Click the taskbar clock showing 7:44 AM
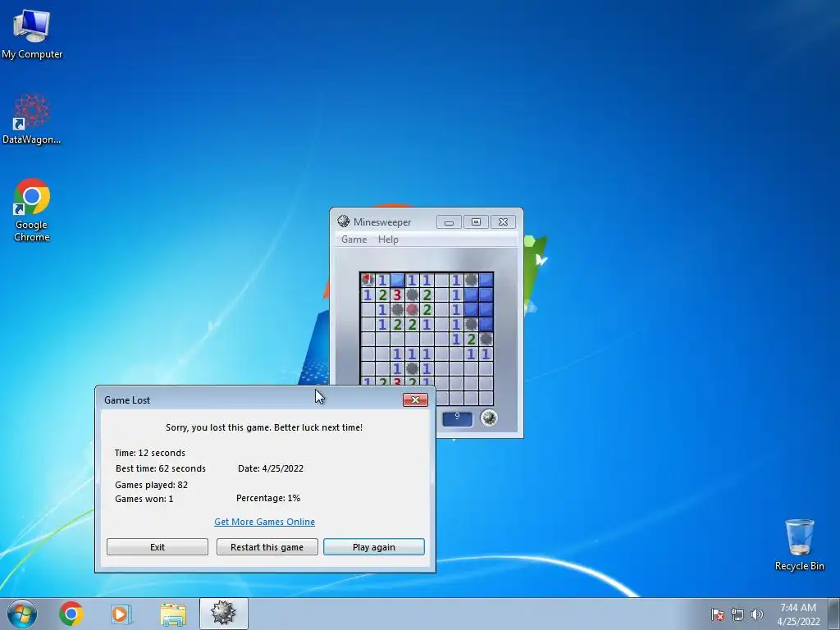 coord(798,614)
